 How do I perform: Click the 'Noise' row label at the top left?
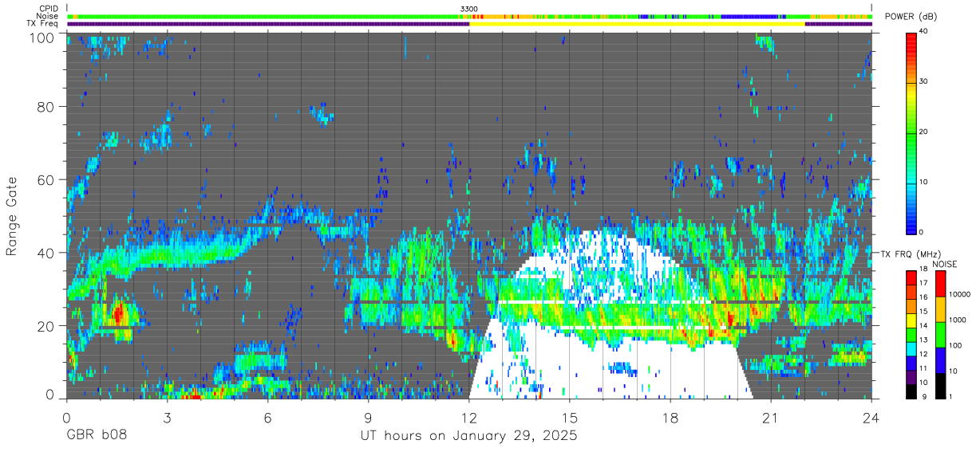(48, 16)
